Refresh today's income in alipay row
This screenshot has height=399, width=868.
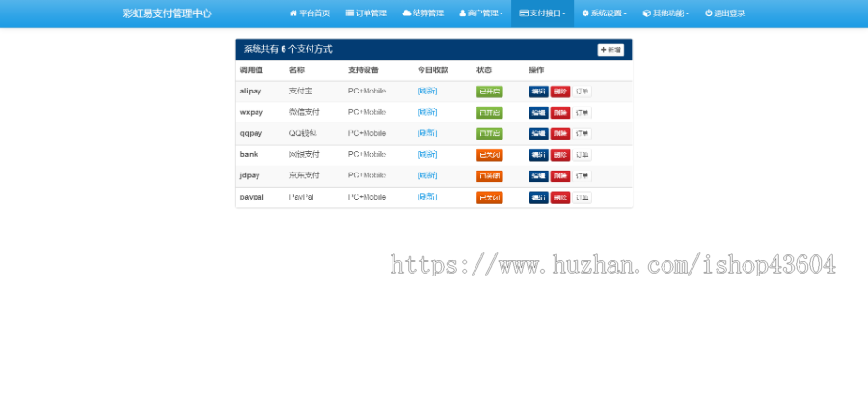[x=427, y=92]
